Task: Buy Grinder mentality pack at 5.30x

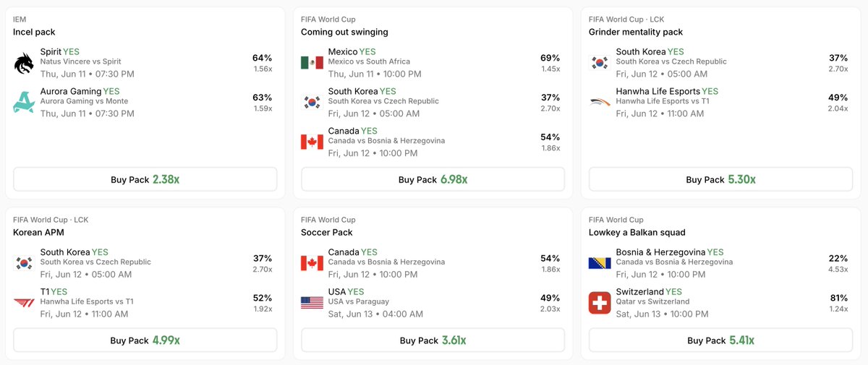Action: [720, 179]
